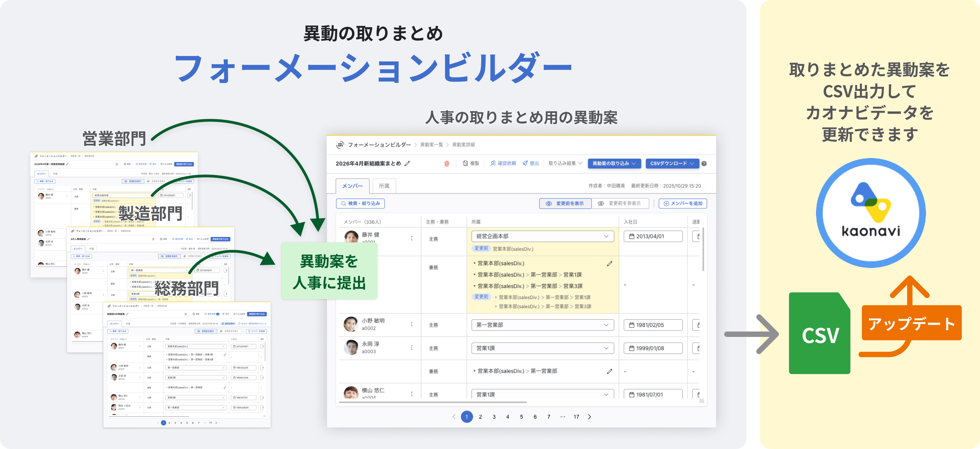Click the pencil icon to rename 2026年4月新組織案まとめ

(x=408, y=164)
